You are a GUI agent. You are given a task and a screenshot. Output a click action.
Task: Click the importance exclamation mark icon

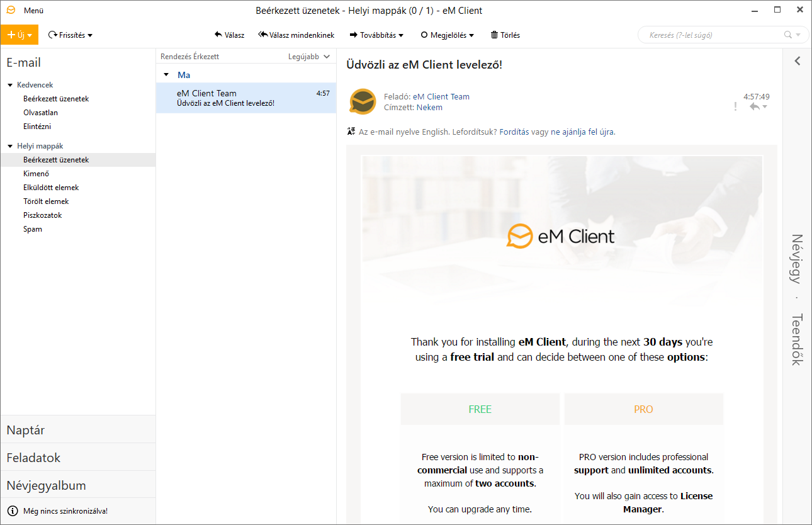pyautogui.click(x=735, y=107)
